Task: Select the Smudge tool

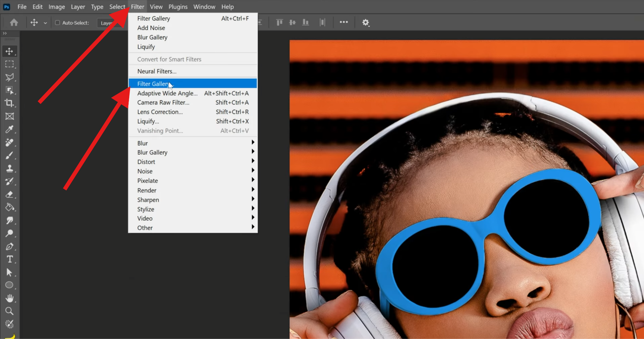Action: tap(9, 220)
